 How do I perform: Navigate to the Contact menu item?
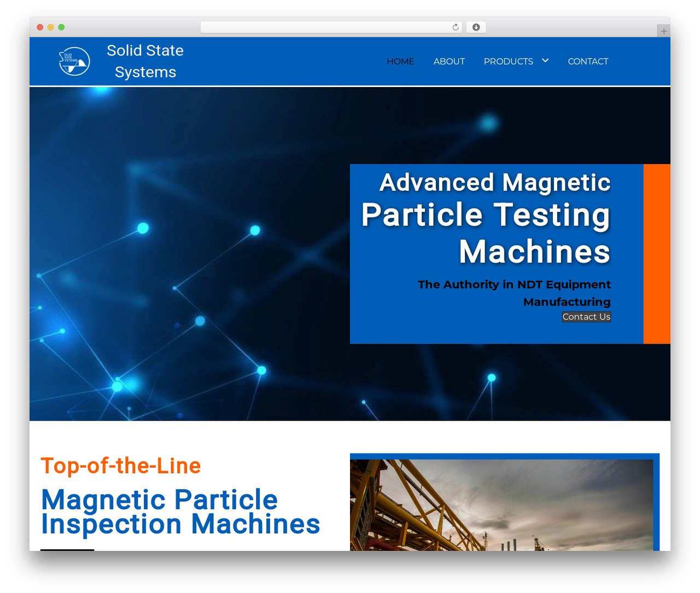588,61
